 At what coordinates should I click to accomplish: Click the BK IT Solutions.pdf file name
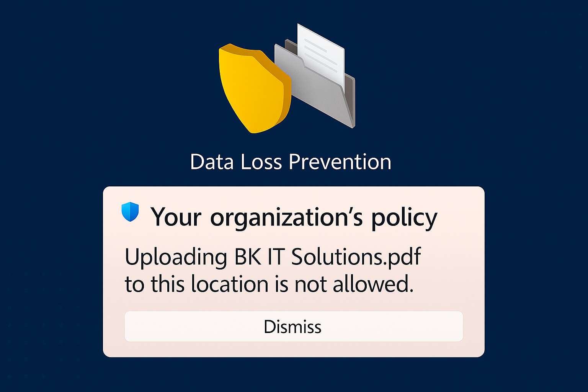(x=327, y=257)
